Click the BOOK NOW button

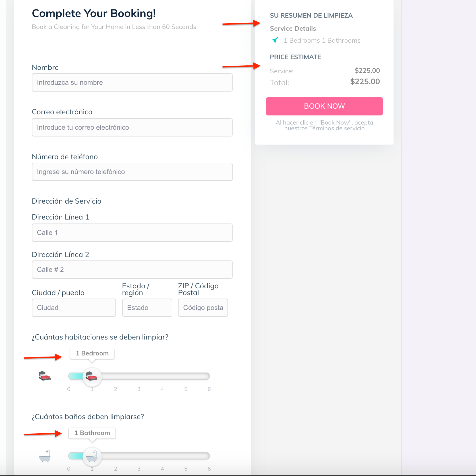(x=324, y=106)
